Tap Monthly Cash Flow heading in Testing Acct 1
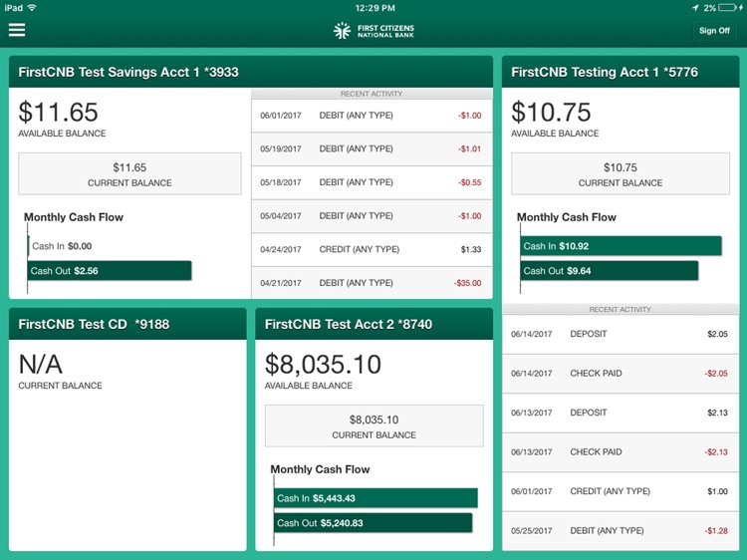Screen dimensions: 747x560 click(x=567, y=217)
